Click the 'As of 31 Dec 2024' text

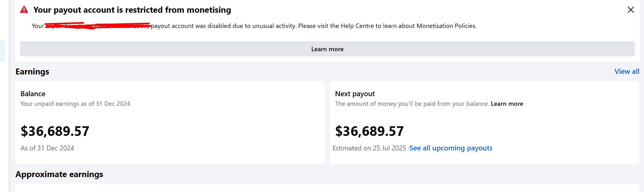47,148
